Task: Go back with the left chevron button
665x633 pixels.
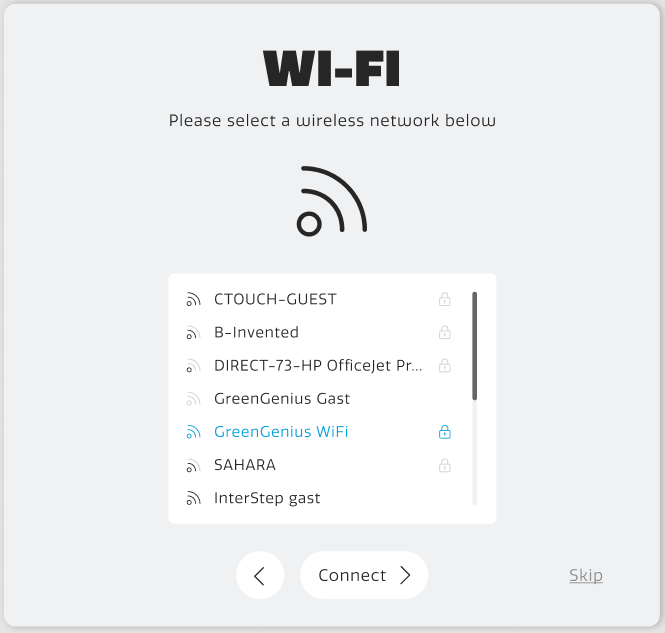Action: click(260, 575)
